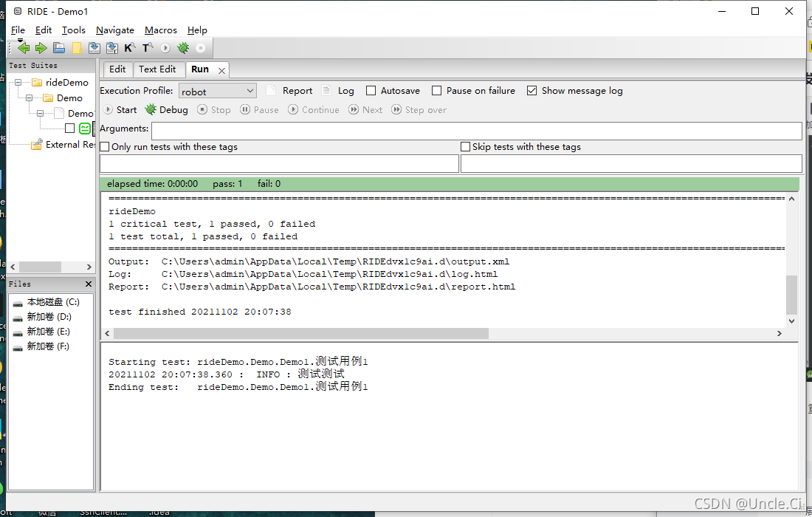
Task: Open the test Report
Action: 297,90
